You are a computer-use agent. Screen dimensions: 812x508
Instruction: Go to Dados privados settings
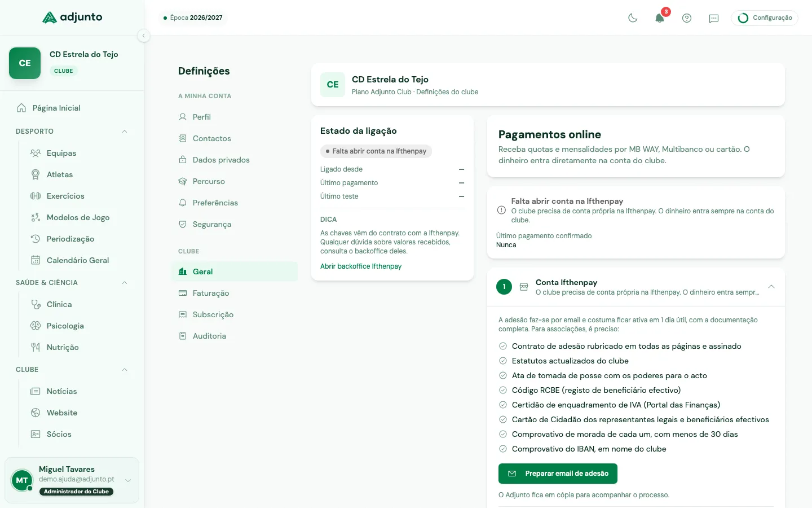click(x=235, y=160)
